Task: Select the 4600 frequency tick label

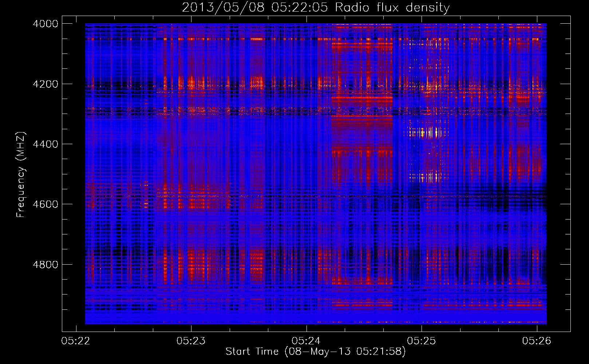Action: point(46,204)
